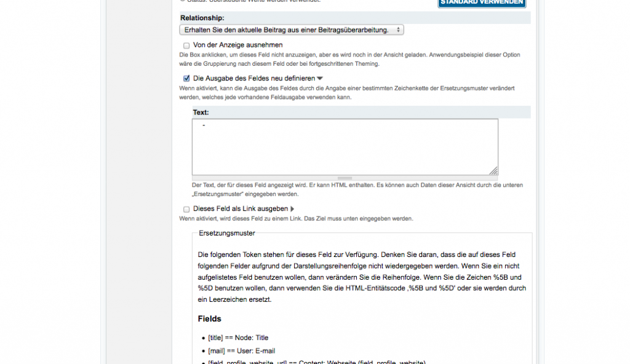Screen dimensions: 630x364
Task: Click inside the Text textarea
Action: [345, 147]
